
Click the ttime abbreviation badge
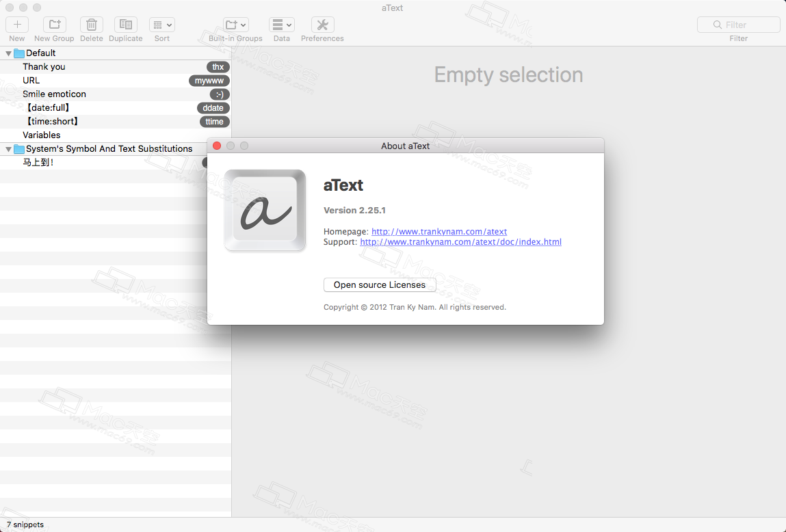215,122
